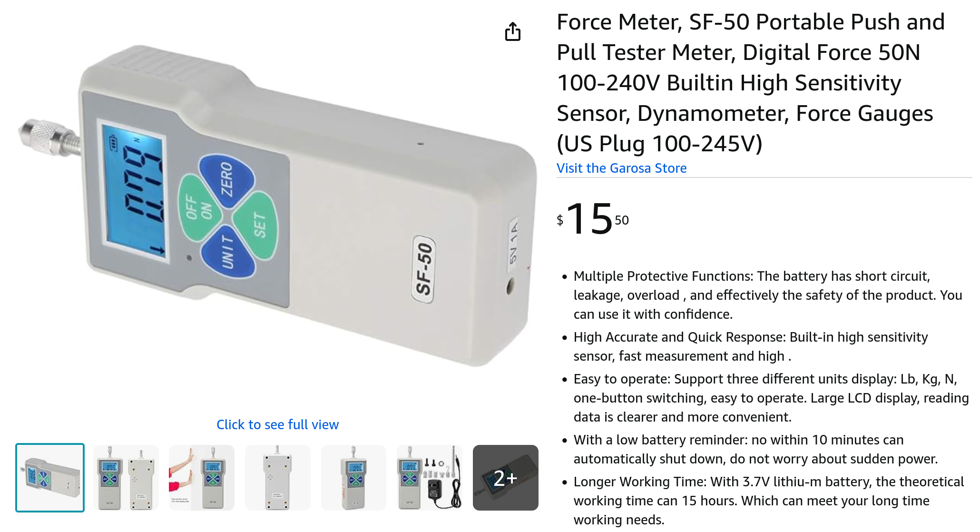
Task: Click the share icon above product image
Action: (512, 31)
